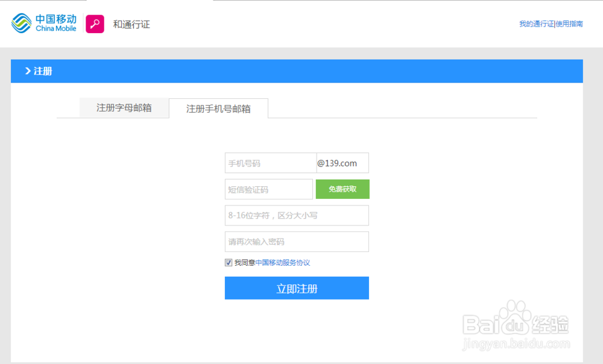Click the 8-16位字符 password field

(x=297, y=215)
